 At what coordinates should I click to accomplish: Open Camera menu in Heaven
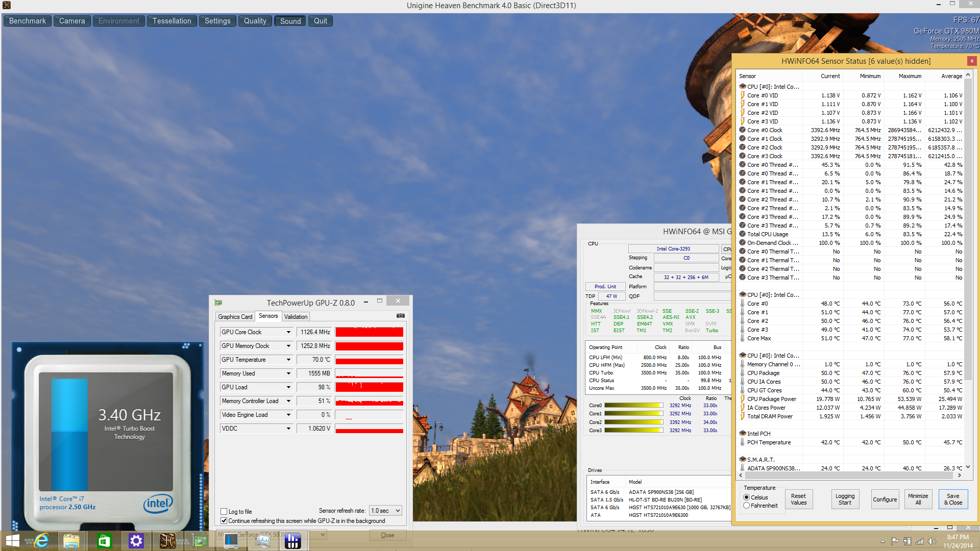pyautogui.click(x=72, y=21)
